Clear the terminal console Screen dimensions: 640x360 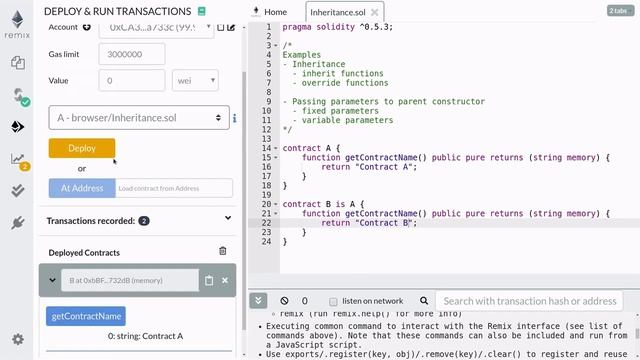[284, 301]
